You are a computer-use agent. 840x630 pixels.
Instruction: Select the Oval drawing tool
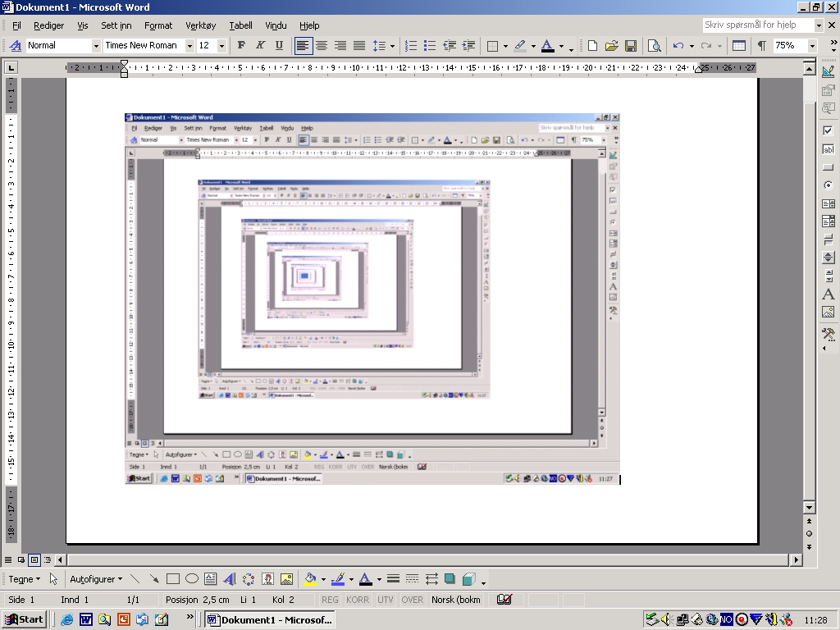tap(192, 579)
